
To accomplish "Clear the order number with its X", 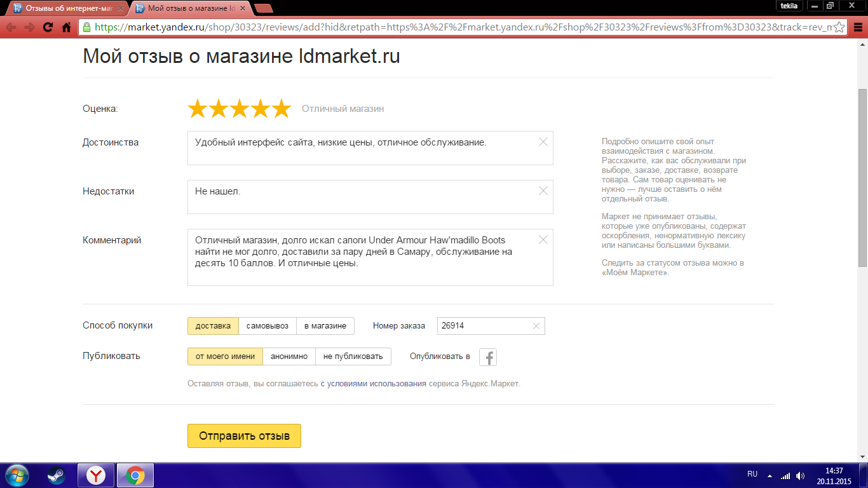I will (x=536, y=326).
